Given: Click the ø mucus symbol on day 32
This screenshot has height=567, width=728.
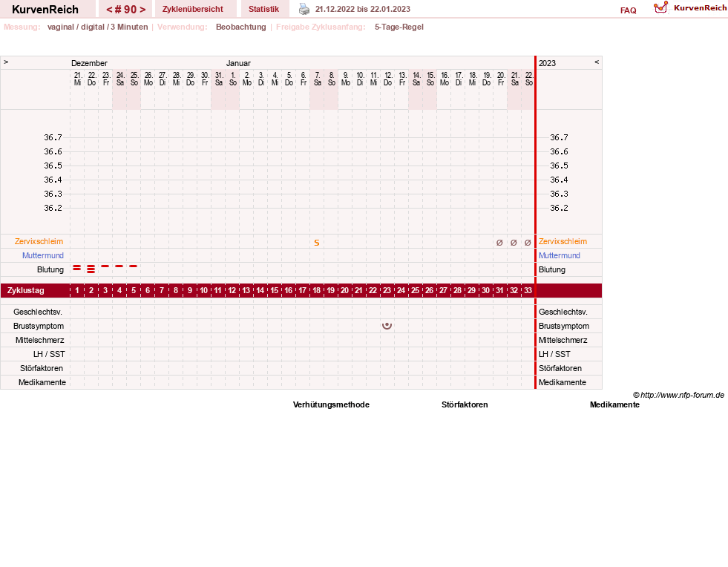Looking at the screenshot, I should 514,243.
